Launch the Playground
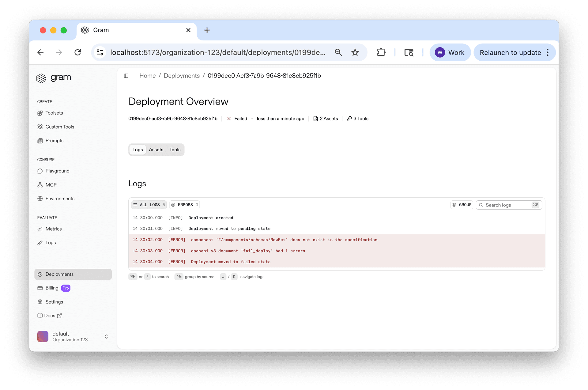This screenshot has width=588, height=390. tap(57, 171)
